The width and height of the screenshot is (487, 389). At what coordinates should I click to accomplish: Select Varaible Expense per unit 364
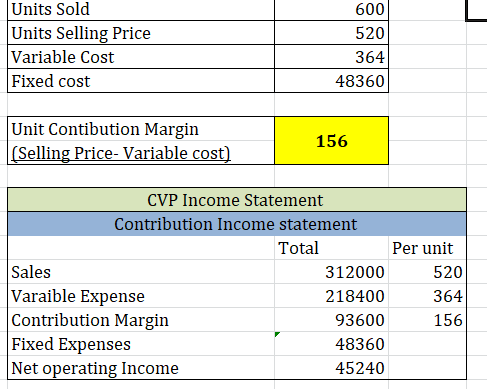(x=448, y=296)
